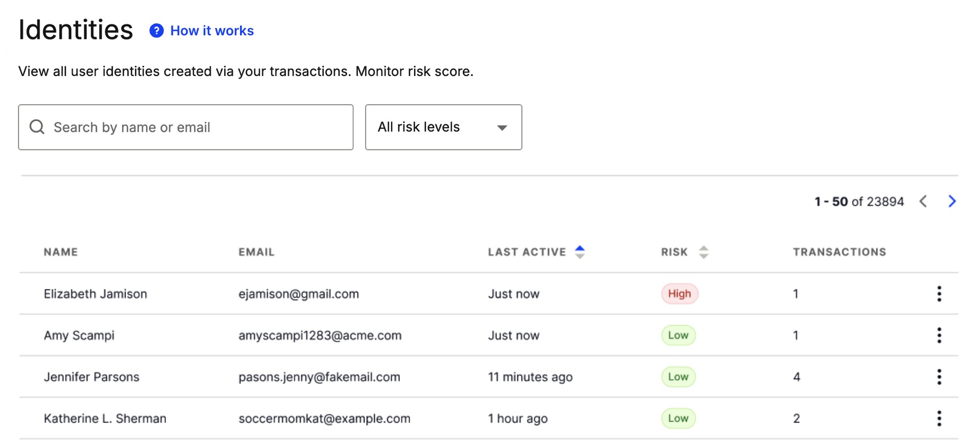Viewport: 980px width, 442px height.
Task: Click email soccermomkat@example.com
Action: coord(324,419)
